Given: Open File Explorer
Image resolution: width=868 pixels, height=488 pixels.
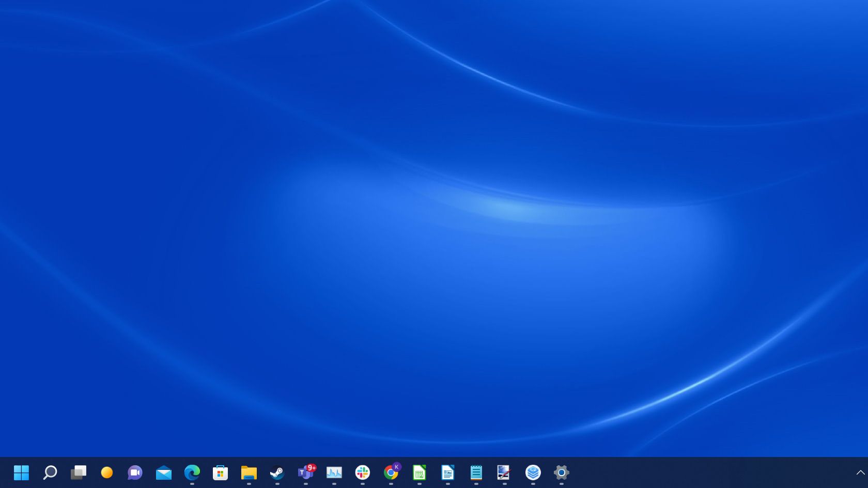Looking at the screenshot, I should tap(249, 473).
